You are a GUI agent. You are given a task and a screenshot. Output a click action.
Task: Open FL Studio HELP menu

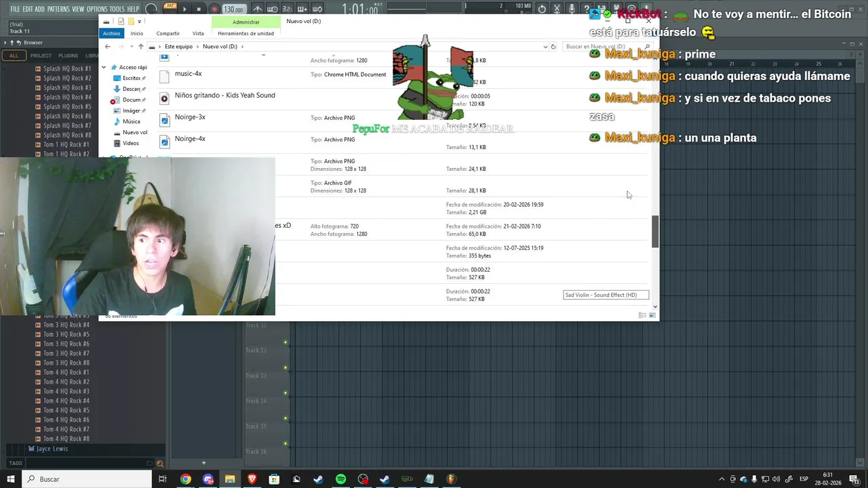pos(133,9)
